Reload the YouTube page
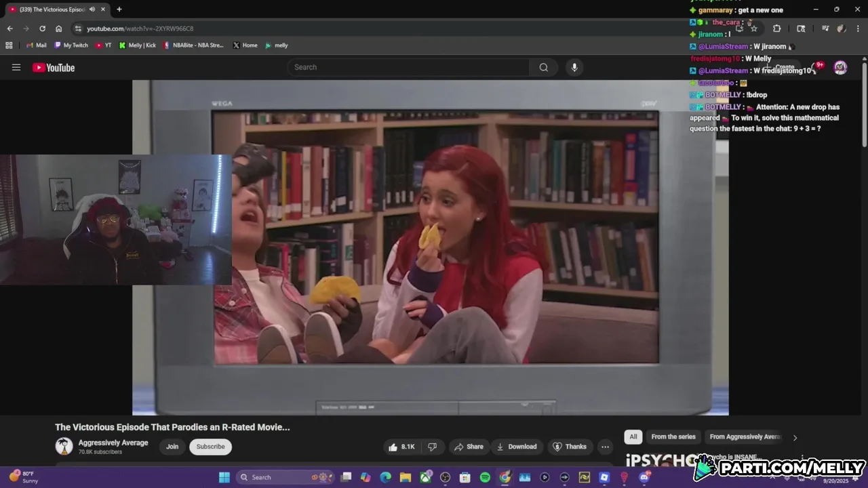Image resolution: width=868 pixels, height=488 pixels. [x=42, y=28]
